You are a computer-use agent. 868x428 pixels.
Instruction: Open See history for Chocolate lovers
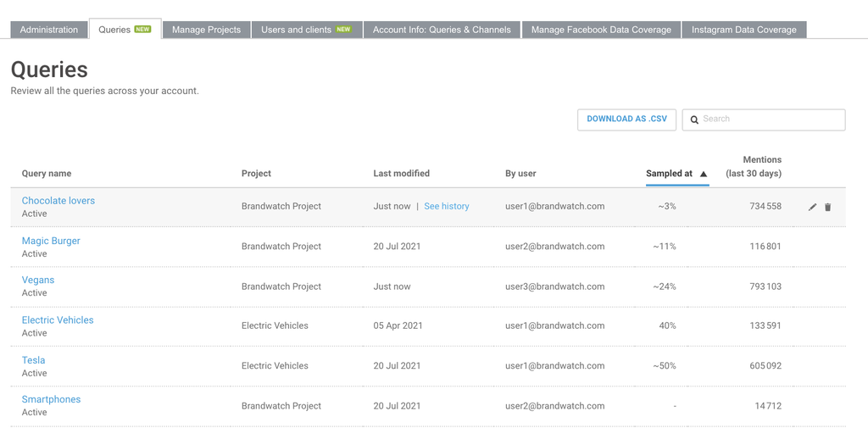point(447,206)
